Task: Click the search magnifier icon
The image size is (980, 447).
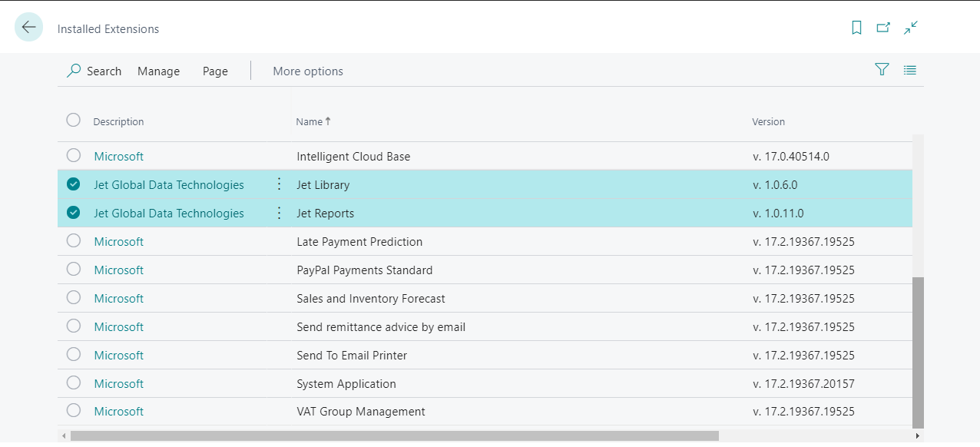Action: click(x=73, y=70)
